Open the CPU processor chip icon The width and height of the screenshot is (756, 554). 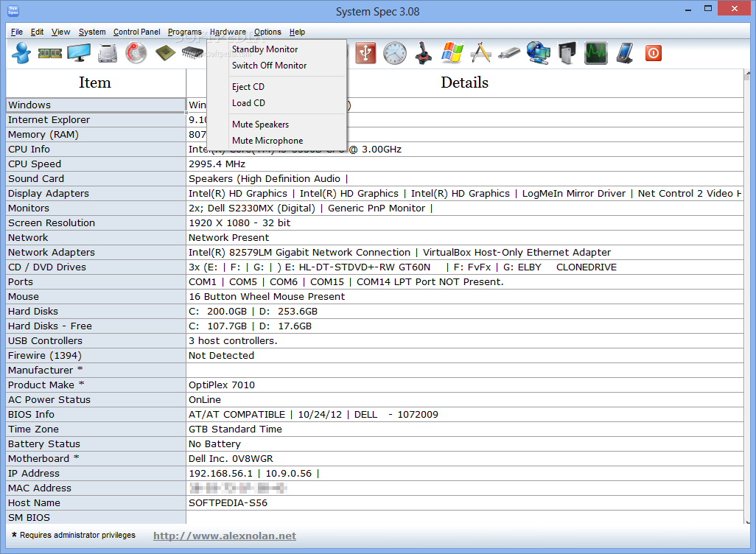pos(165,53)
